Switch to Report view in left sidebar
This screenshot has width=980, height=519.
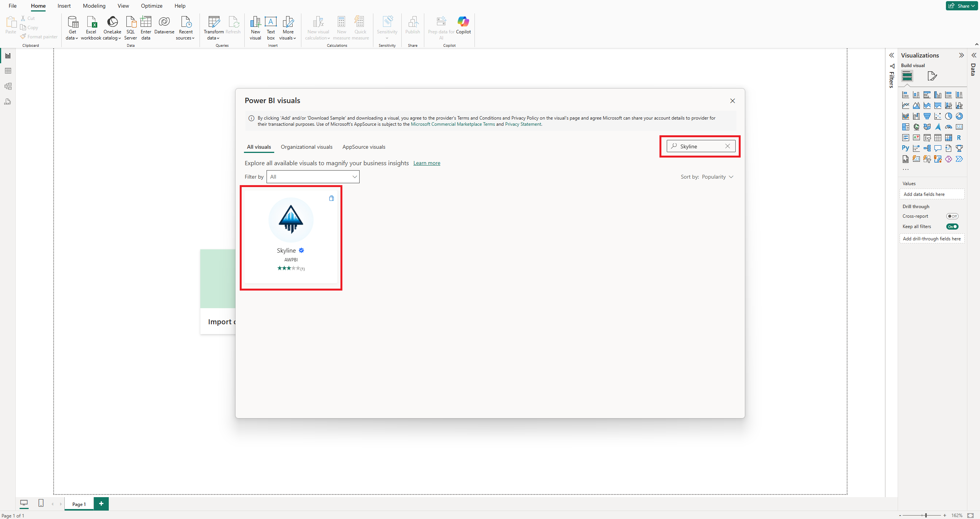pyautogui.click(x=8, y=56)
